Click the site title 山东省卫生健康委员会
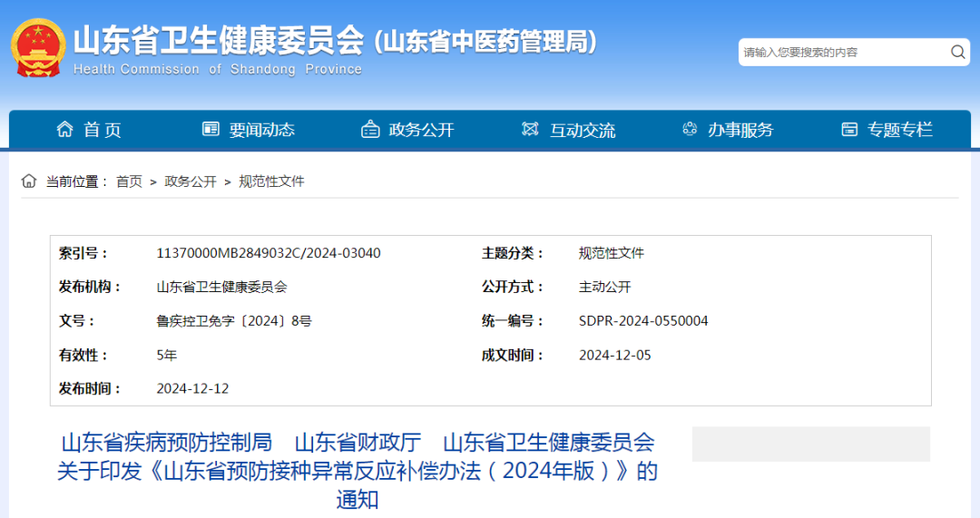This screenshot has width=980, height=518. [x=218, y=41]
